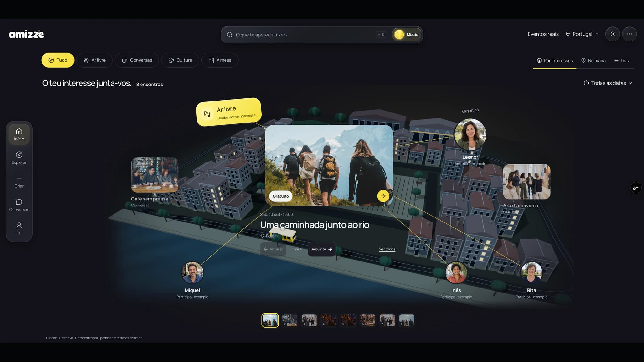Go to Início in the sidebar
Viewport: 644px width, 362px height.
pyautogui.click(x=19, y=134)
